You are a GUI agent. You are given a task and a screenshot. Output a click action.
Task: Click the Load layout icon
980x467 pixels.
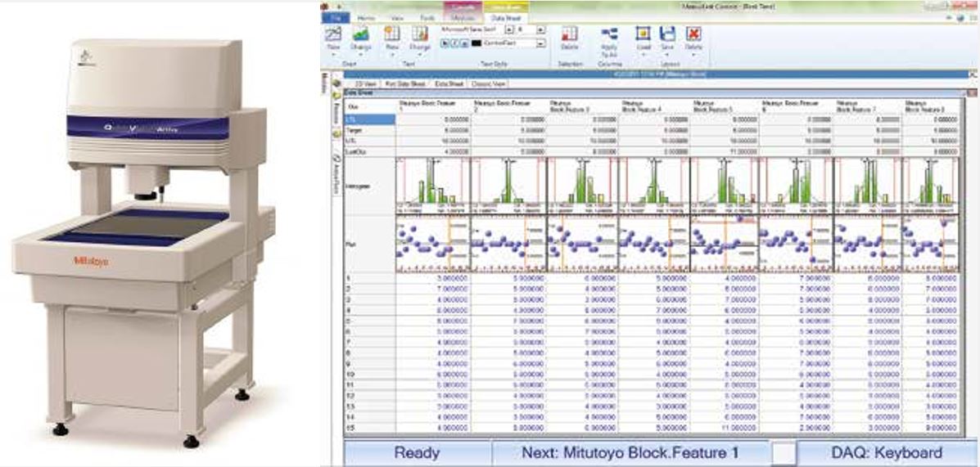(644, 34)
